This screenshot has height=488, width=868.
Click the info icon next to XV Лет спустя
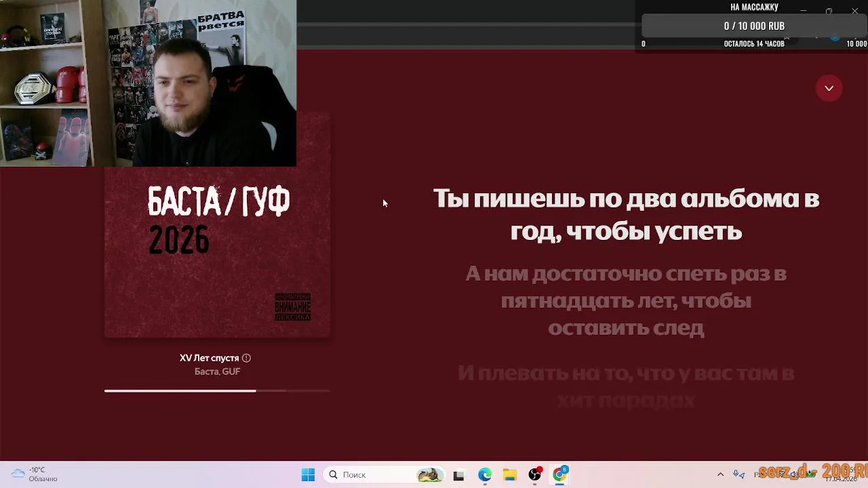click(246, 358)
